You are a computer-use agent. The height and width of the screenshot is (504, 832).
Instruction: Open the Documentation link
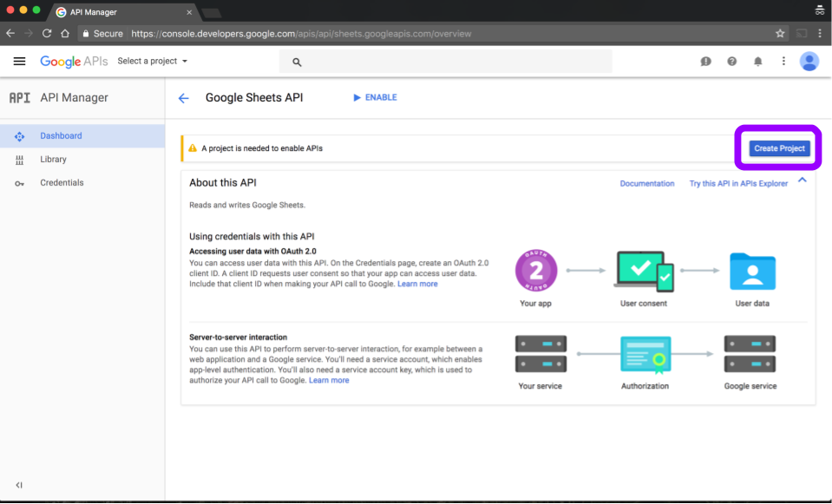pos(646,184)
